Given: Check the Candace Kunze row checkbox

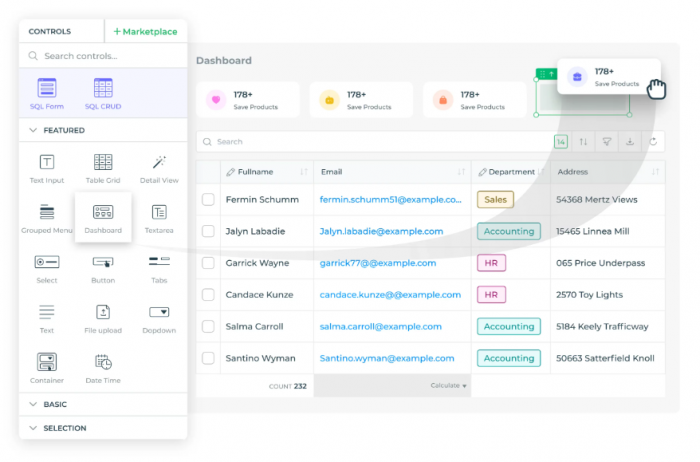Looking at the screenshot, I should [x=208, y=295].
